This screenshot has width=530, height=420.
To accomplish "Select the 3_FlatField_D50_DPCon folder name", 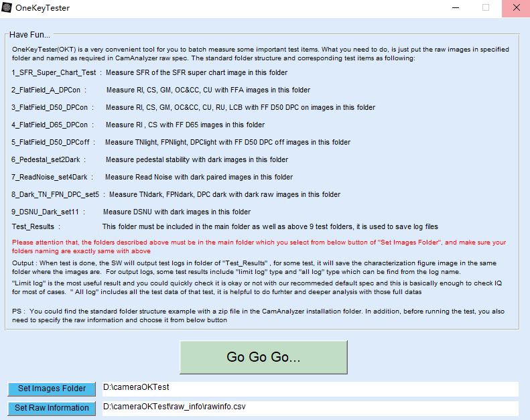I will coord(50,107).
